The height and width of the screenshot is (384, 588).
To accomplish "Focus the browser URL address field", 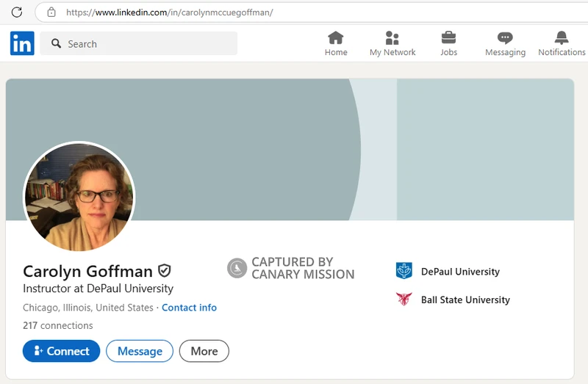I will 311,12.
